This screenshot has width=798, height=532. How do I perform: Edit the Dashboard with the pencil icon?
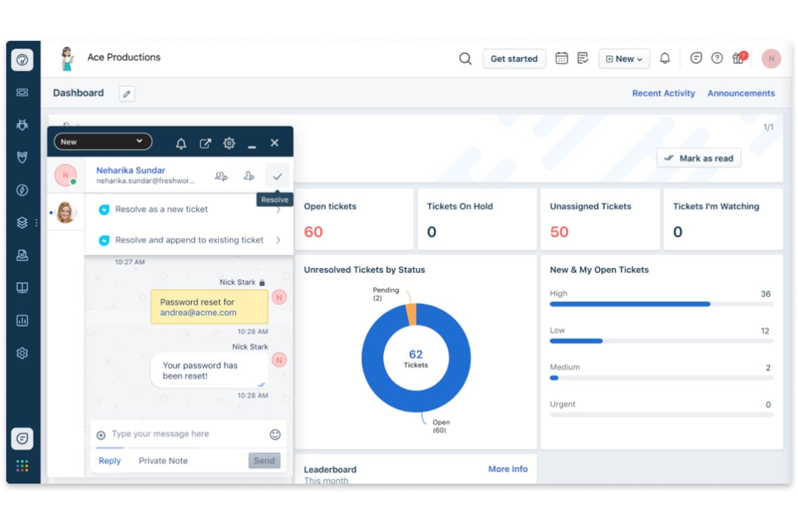[x=127, y=93]
